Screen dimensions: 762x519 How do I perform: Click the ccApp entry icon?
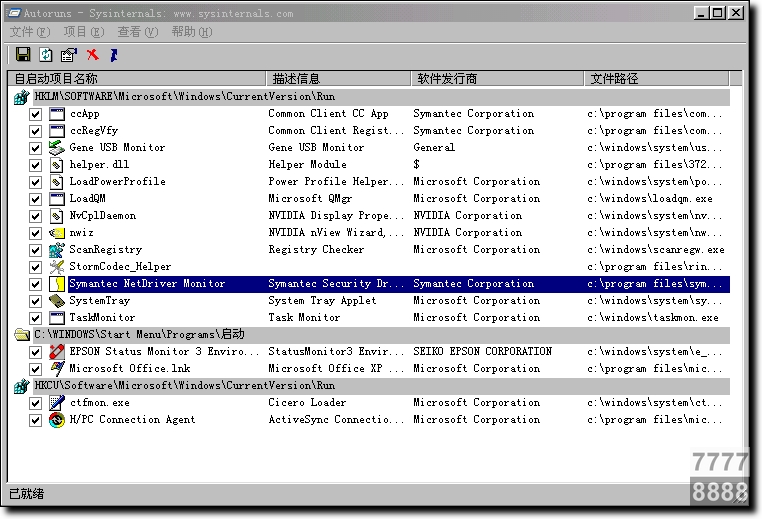[x=57, y=114]
